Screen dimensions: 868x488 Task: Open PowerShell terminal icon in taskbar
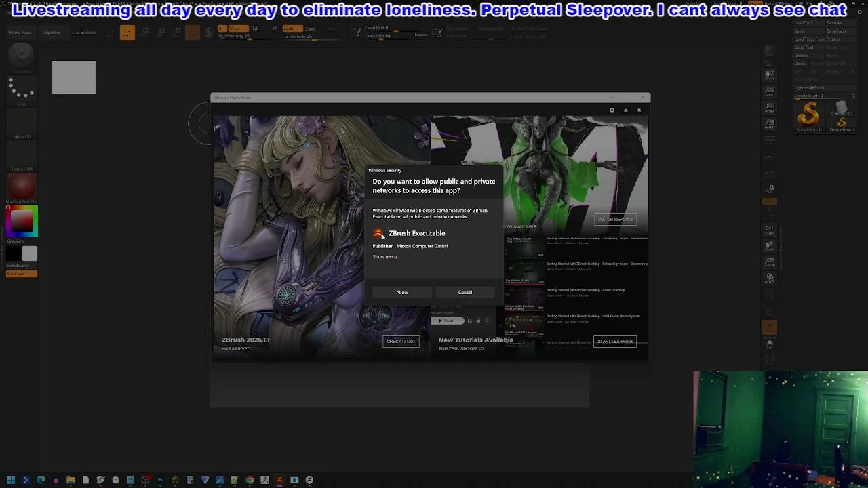coord(26,480)
